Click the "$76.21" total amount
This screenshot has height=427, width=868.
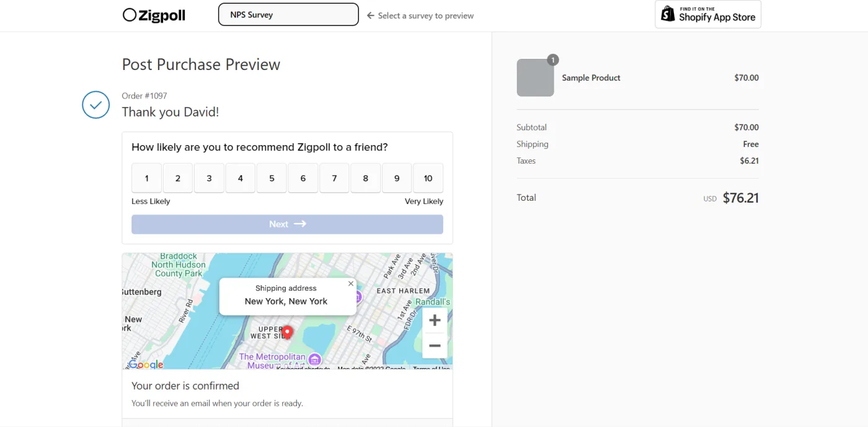coord(741,198)
